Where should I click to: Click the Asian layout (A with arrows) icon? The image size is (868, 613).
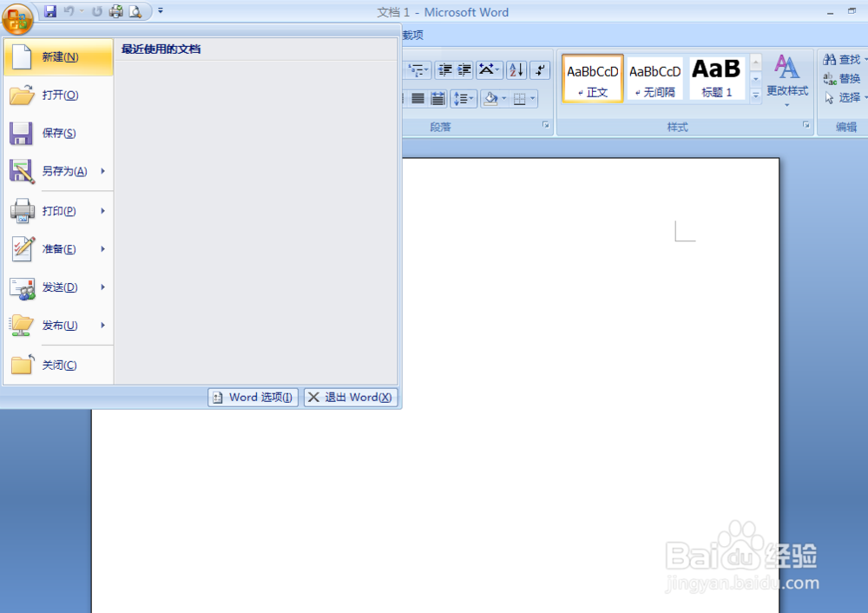point(490,70)
